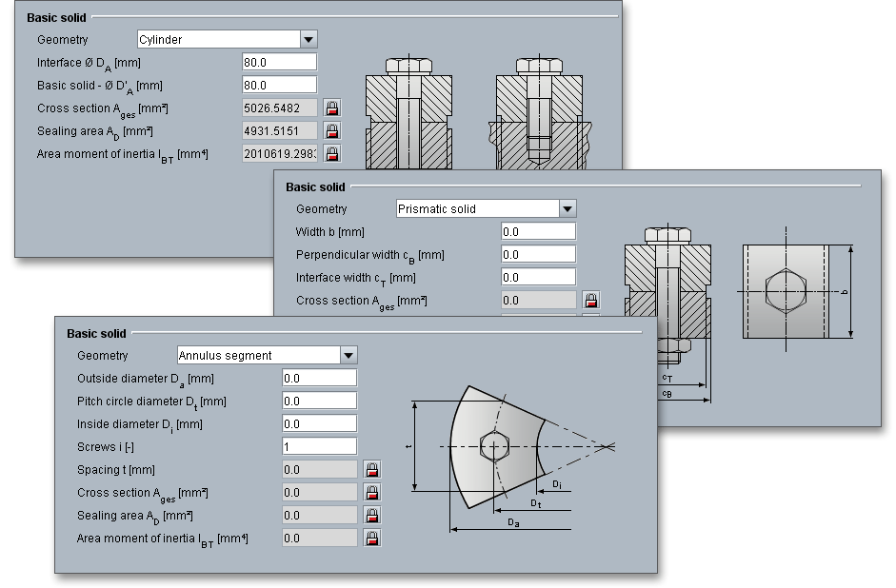Open the Annulus segment geometry dropdown
896x588 pixels.
[x=348, y=356]
